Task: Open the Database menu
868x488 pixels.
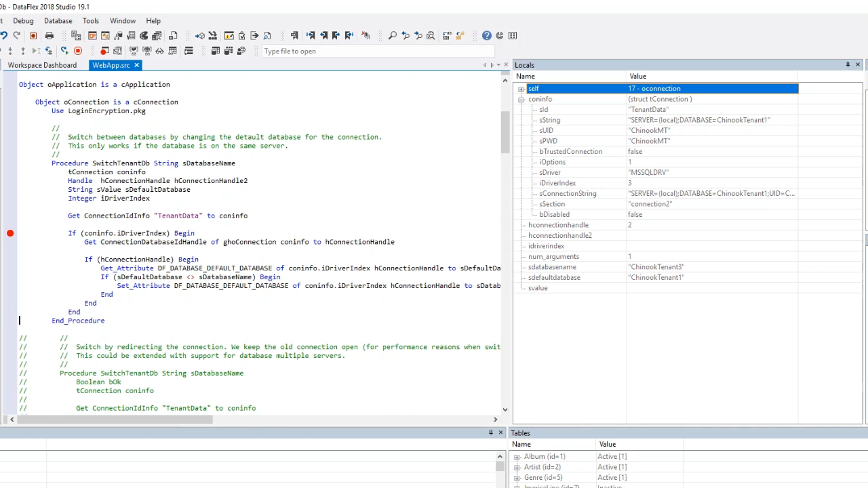Action: click(58, 21)
